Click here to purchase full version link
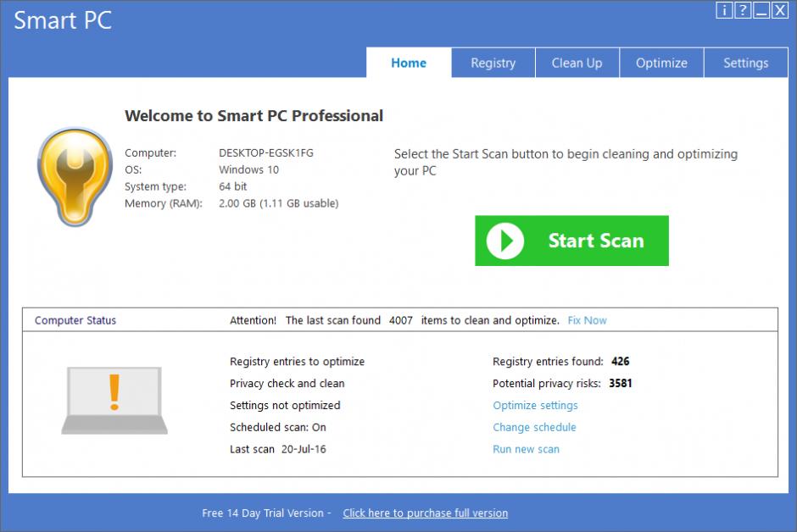Viewport: 797px width, 532px height. tap(426, 513)
